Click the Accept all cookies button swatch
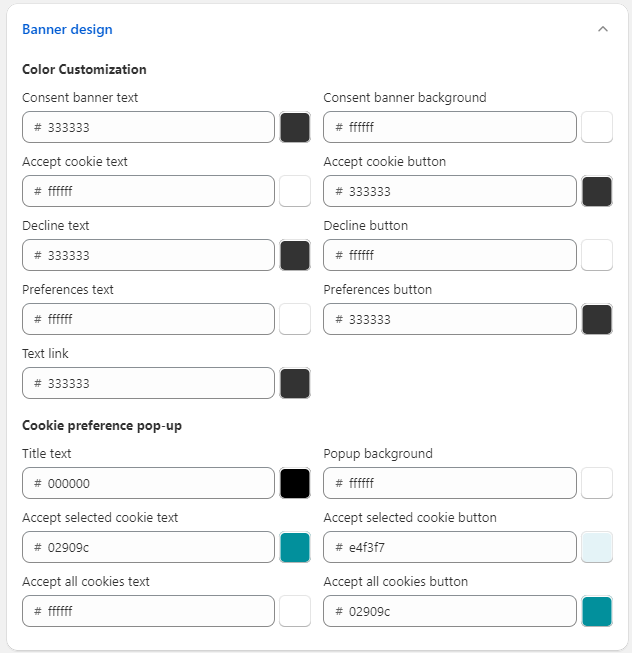The height and width of the screenshot is (653, 632). pos(597,611)
